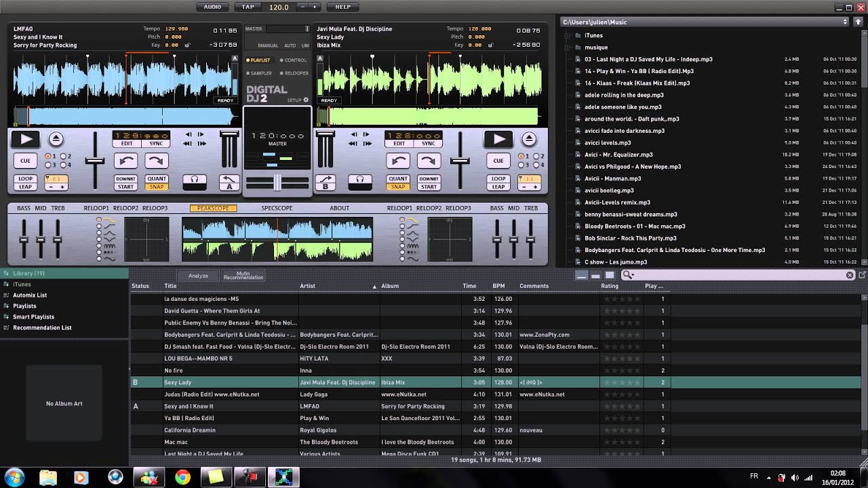Sort tracks by the Artist column
This screenshot has height=488, width=868.
click(x=339, y=286)
